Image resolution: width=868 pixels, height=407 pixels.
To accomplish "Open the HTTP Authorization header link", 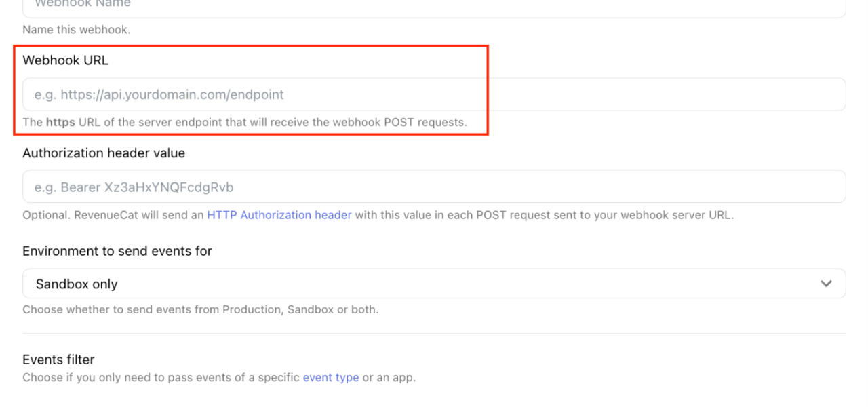I will coord(279,215).
